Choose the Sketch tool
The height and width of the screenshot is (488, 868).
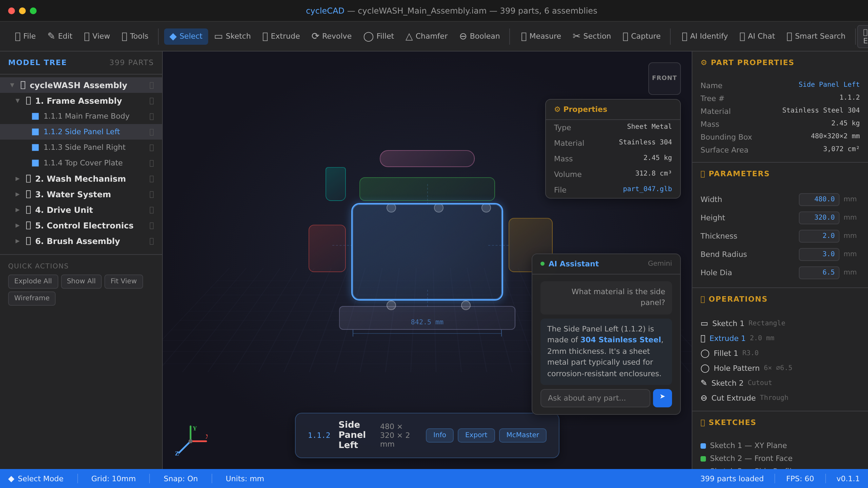[233, 36]
